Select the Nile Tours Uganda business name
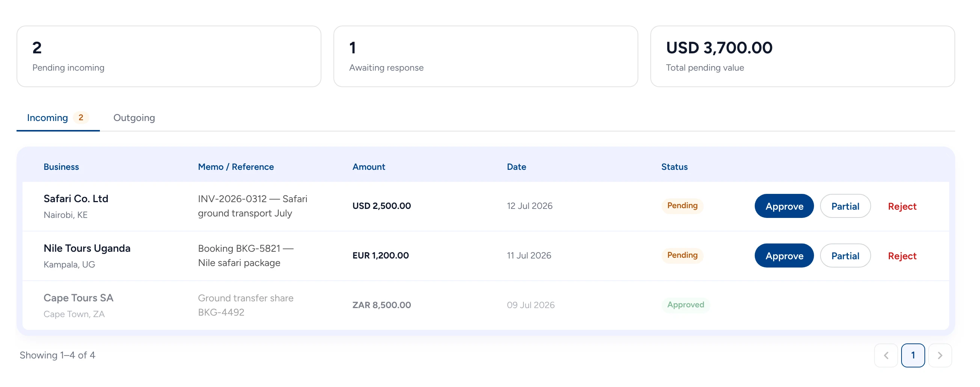The width and height of the screenshot is (980, 387). click(x=87, y=248)
